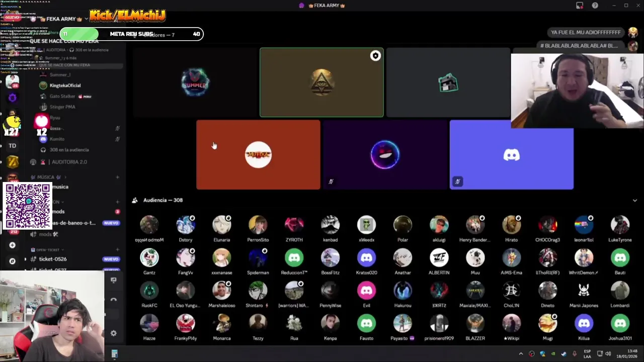Image resolution: width=644 pixels, height=362 pixels.
Task: Open audience member Hakurou
Action: [x=403, y=294]
